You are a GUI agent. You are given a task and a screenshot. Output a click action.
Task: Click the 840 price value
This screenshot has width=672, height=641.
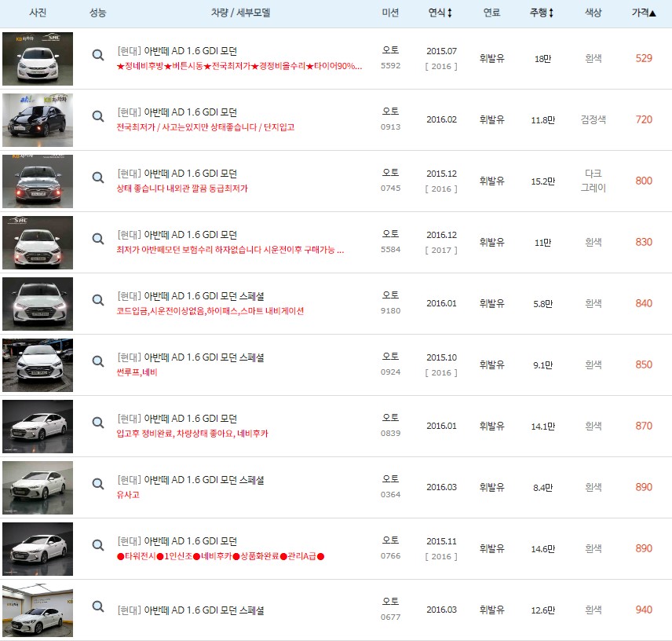tap(644, 303)
